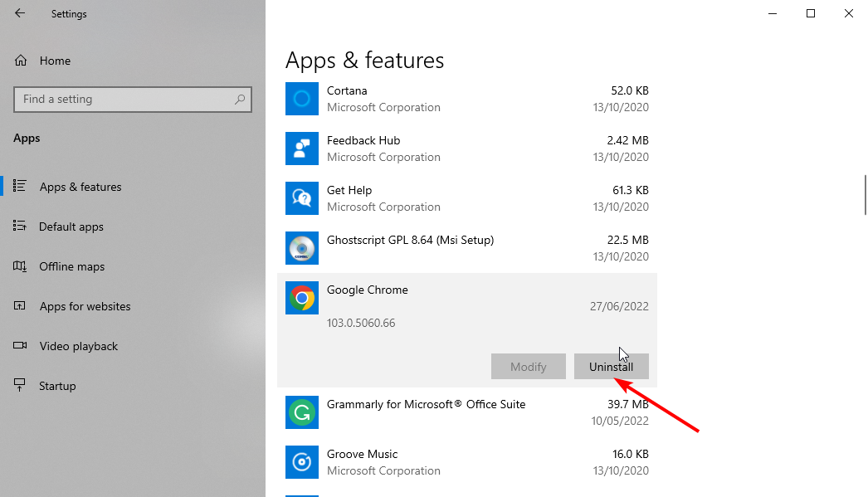
Task: Open Apps for websites settings
Action: [85, 307]
